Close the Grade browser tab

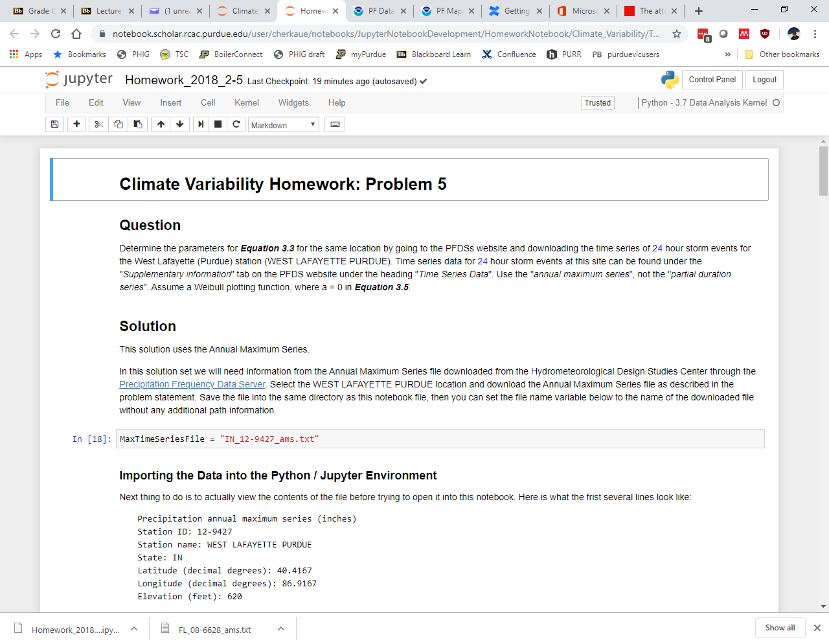(63, 11)
